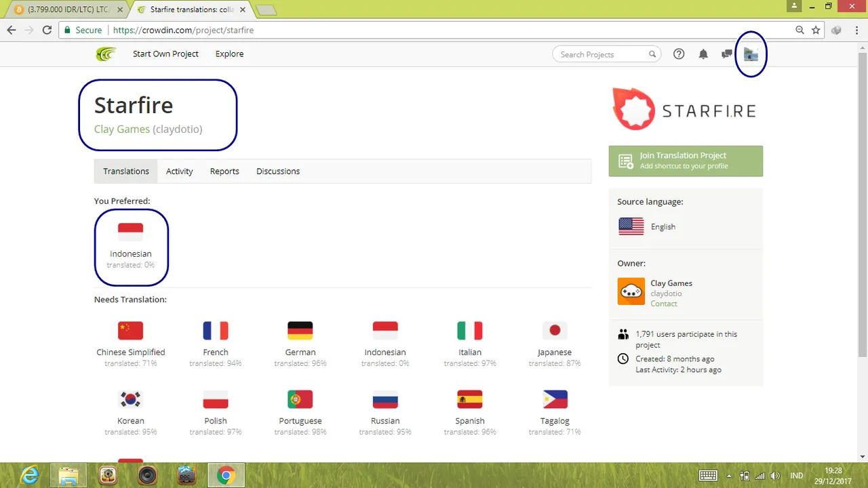Click the Clay Games owner avatar

(631, 291)
